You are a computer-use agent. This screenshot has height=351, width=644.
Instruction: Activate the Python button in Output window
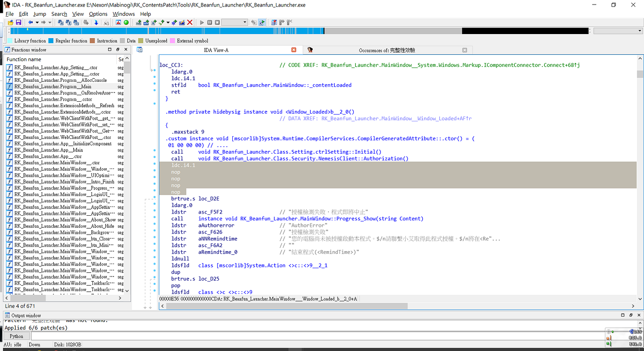[x=17, y=336]
